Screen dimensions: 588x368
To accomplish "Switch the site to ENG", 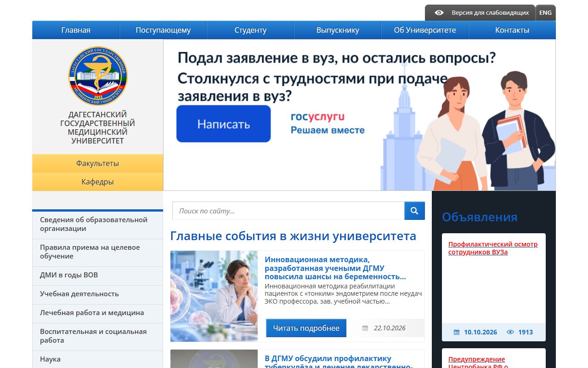I will 546,13.
